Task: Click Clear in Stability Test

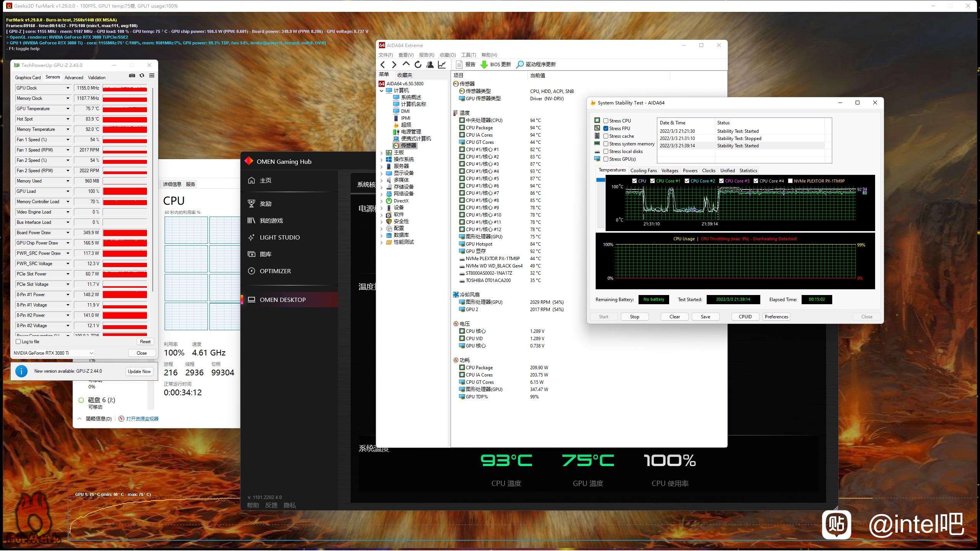Action: point(675,316)
